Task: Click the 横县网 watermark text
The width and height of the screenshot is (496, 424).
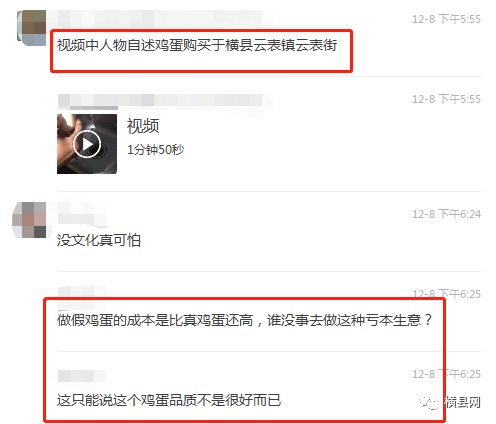Action: (462, 403)
